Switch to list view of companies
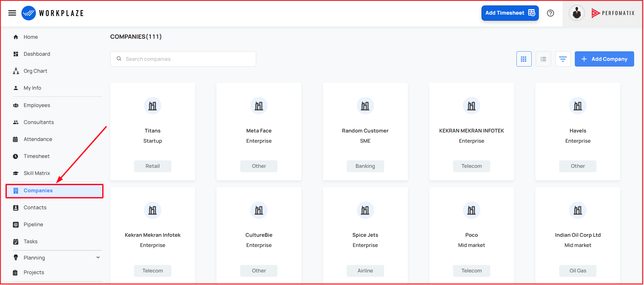 543,59
